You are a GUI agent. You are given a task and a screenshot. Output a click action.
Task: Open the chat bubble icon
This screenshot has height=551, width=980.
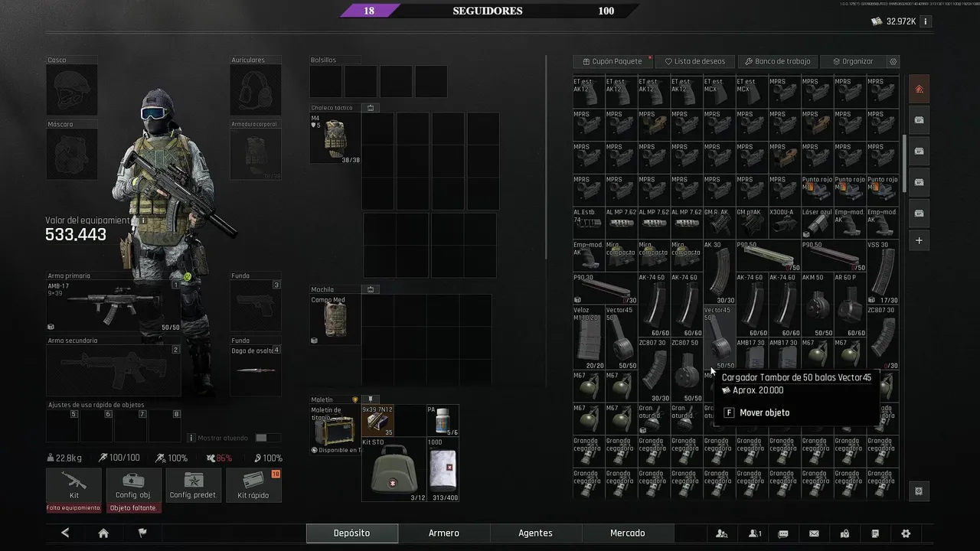click(783, 533)
